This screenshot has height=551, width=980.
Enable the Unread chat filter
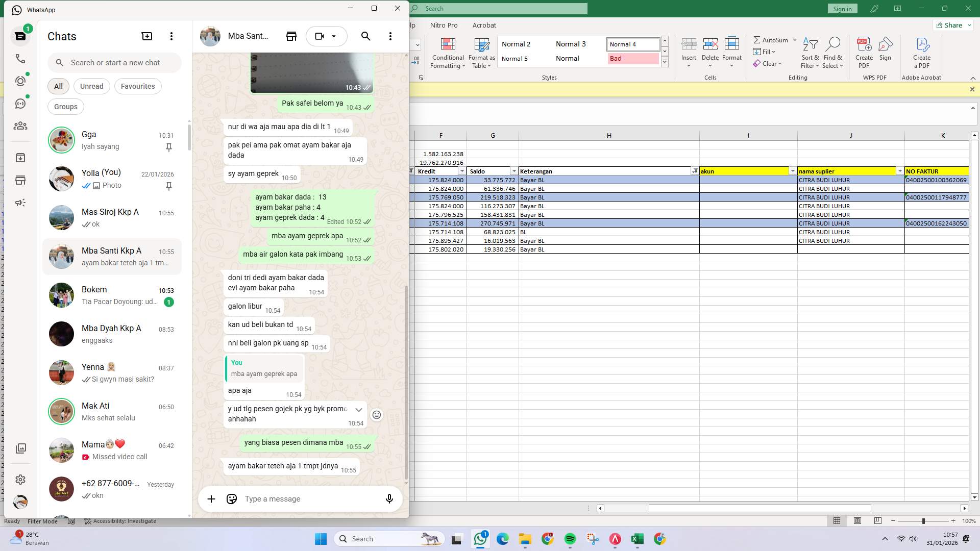point(91,86)
